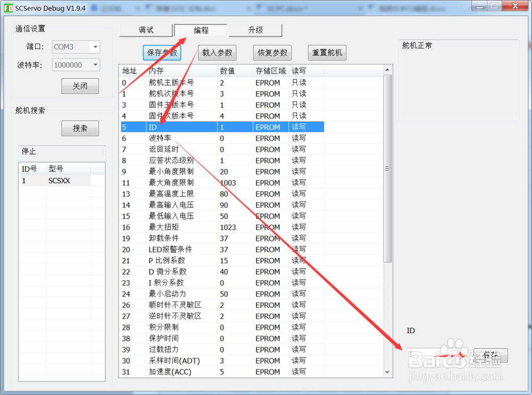The width and height of the screenshot is (532, 395).
Task: Switch to the 调试 tab
Action: [146, 30]
